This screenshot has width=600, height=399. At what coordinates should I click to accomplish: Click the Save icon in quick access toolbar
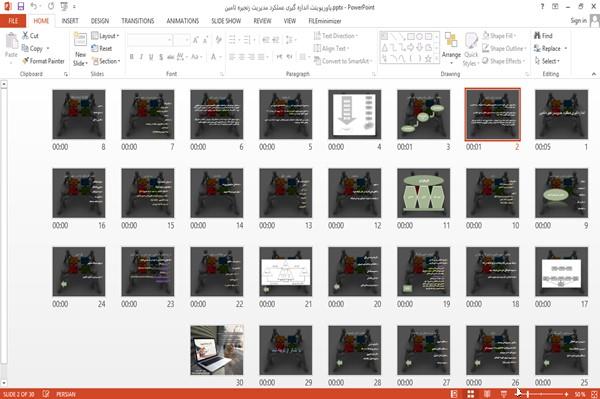(21, 6)
